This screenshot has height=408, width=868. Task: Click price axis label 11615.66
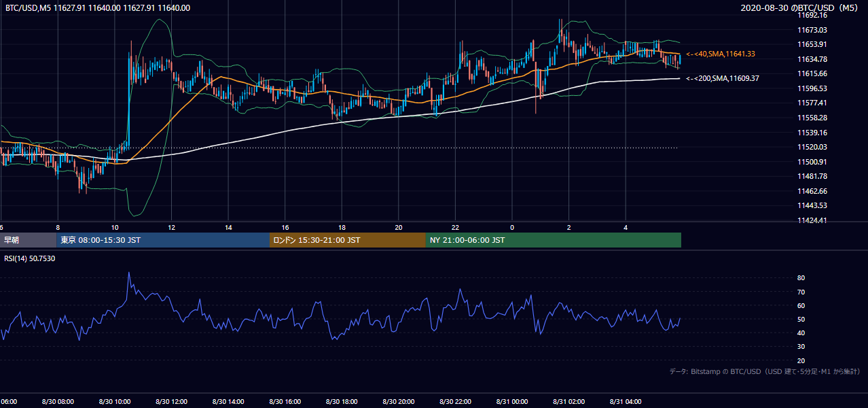pyautogui.click(x=812, y=73)
